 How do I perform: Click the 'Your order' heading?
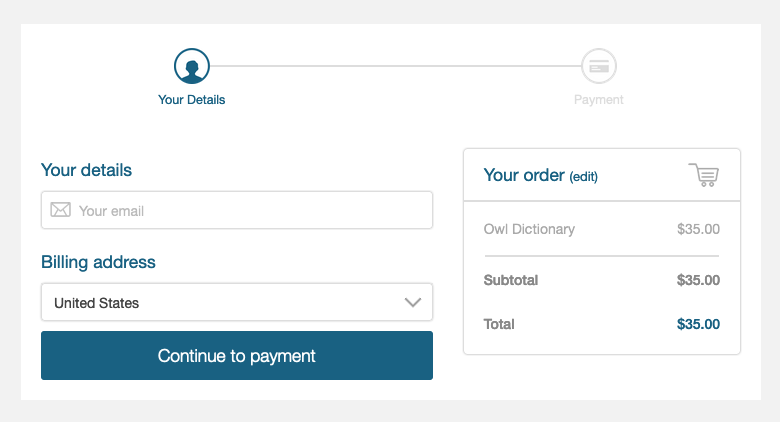coord(524,175)
